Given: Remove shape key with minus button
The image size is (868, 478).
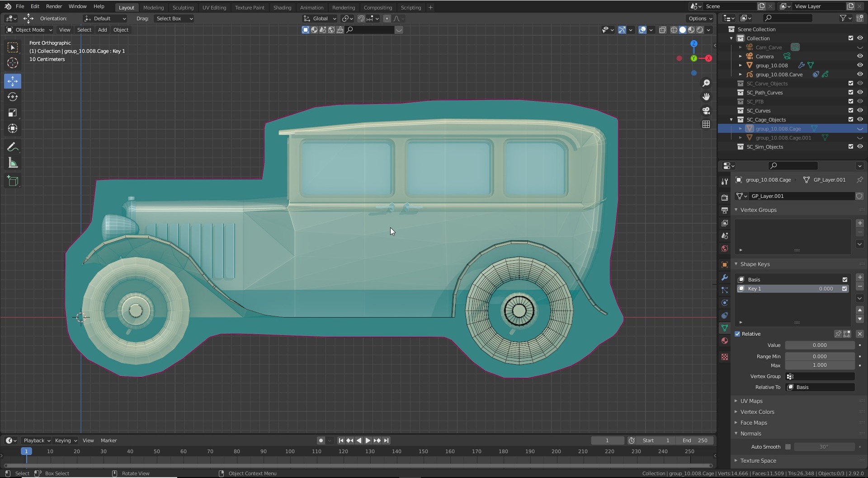Looking at the screenshot, I should [x=860, y=286].
